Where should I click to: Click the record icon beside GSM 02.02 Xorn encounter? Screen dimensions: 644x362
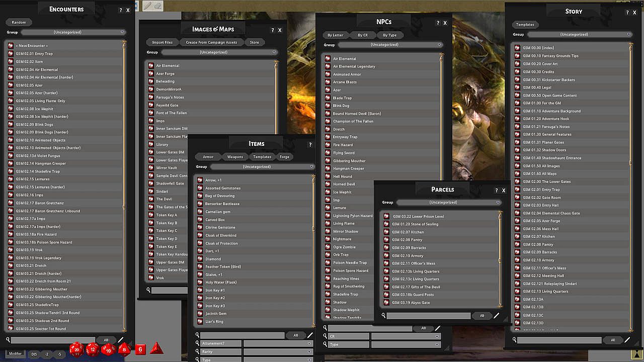[11, 61]
